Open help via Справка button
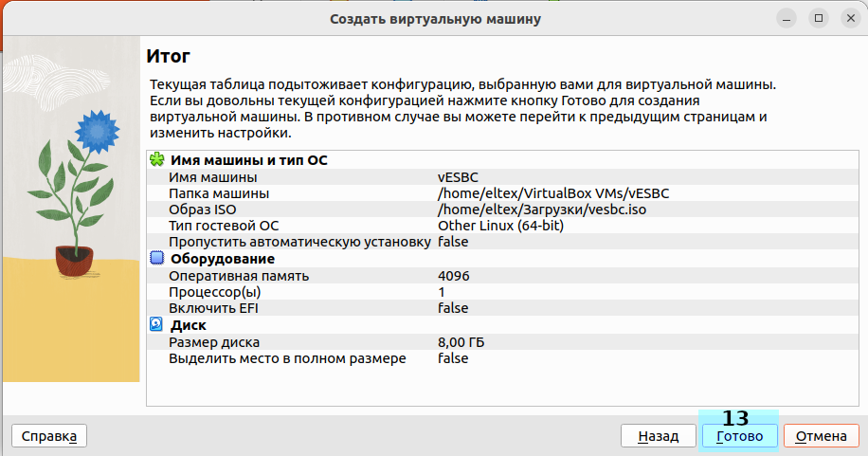Screen dimensions: 868x456 (x=48, y=436)
